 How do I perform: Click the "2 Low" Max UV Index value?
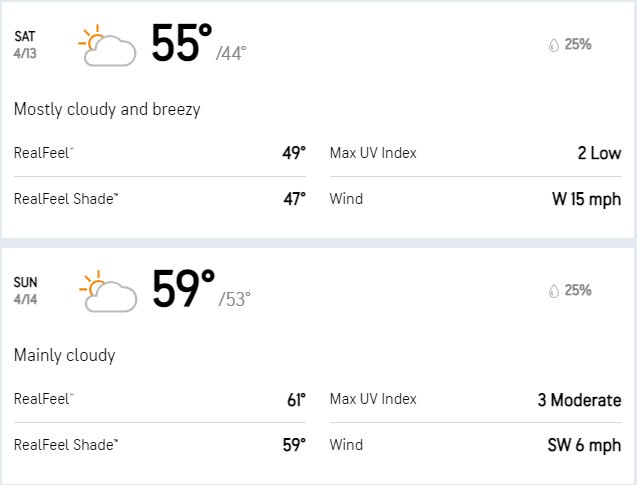click(x=599, y=153)
